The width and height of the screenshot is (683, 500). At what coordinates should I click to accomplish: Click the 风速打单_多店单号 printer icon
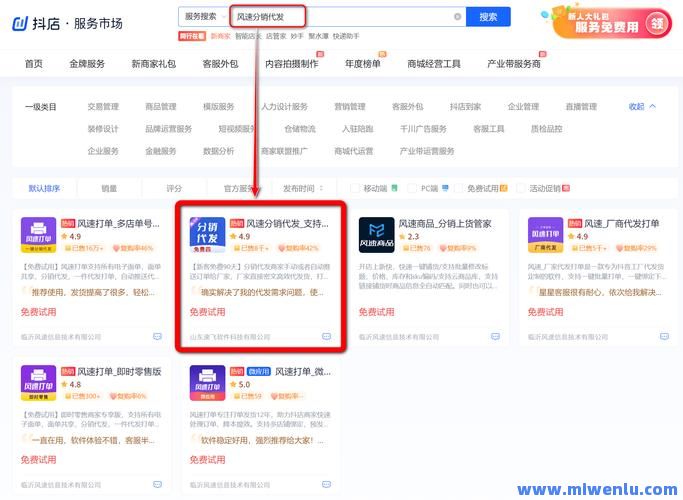38,235
